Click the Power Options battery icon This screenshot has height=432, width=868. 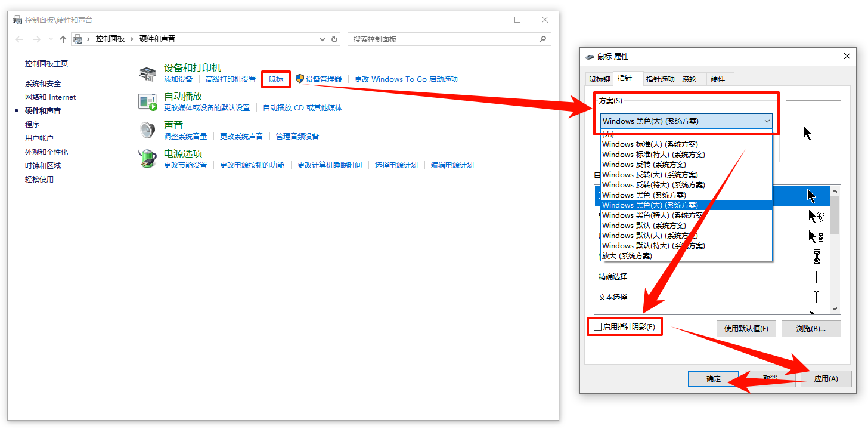click(147, 159)
